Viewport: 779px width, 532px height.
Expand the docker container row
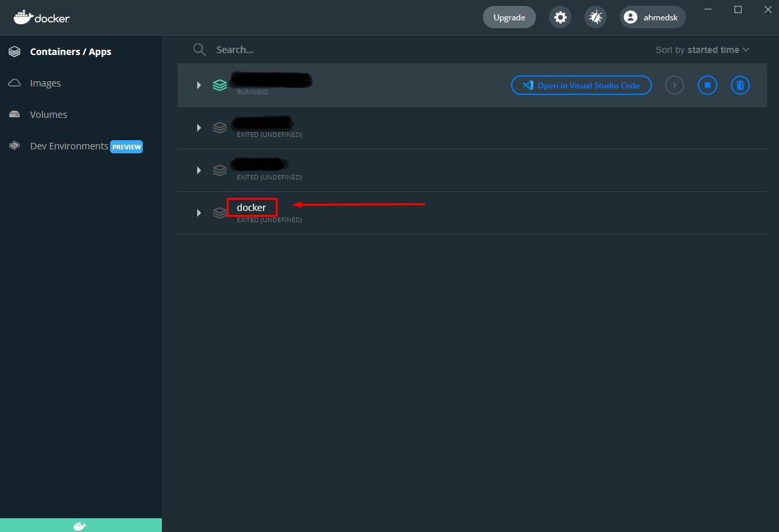(199, 213)
